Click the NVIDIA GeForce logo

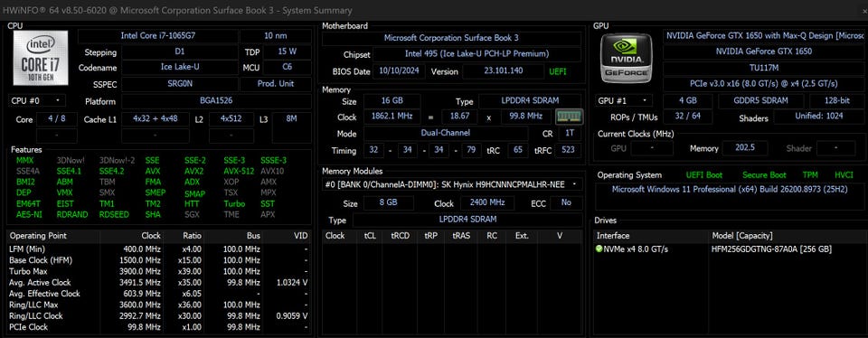tap(627, 58)
